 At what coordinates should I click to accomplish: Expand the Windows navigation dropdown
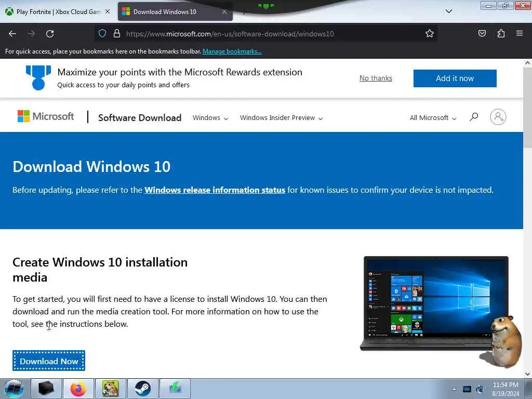coord(210,118)
